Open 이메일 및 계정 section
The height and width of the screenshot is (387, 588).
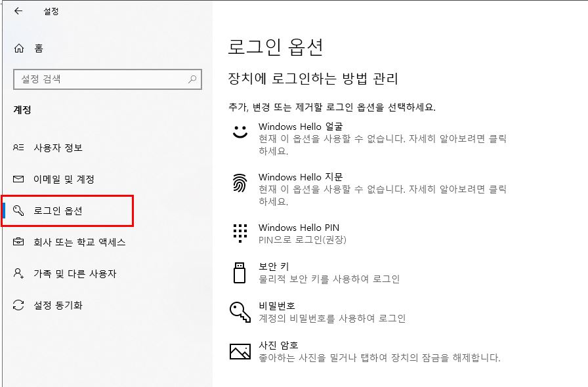tap(64, 179)
